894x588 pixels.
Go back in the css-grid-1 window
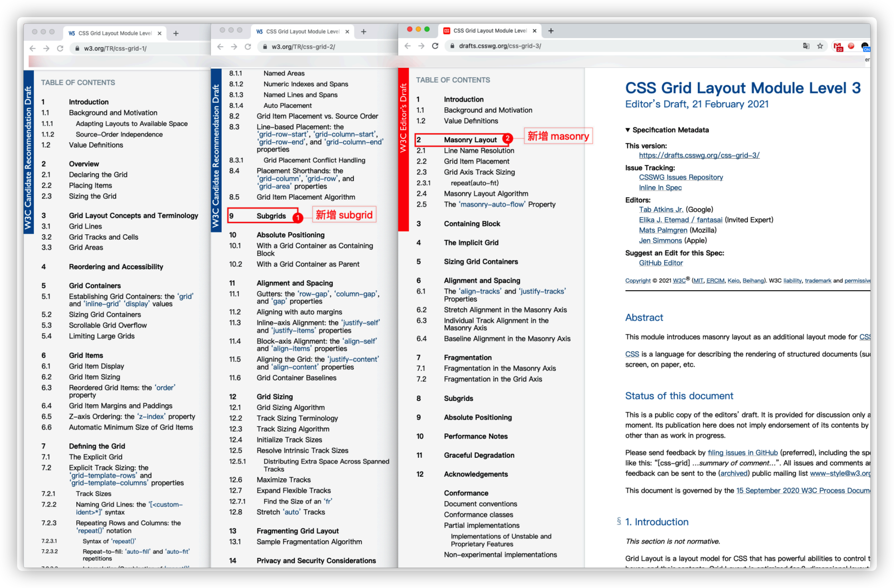coord(32,48)
